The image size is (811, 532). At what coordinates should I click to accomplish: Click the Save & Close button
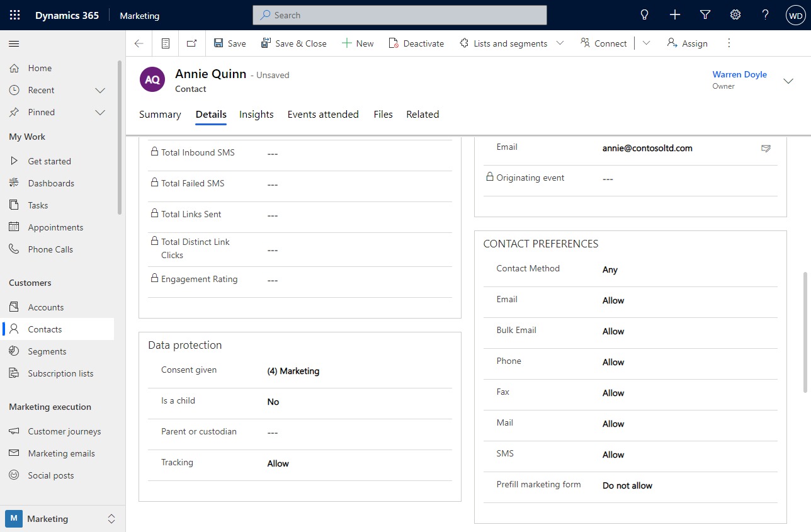pos(293,43)
